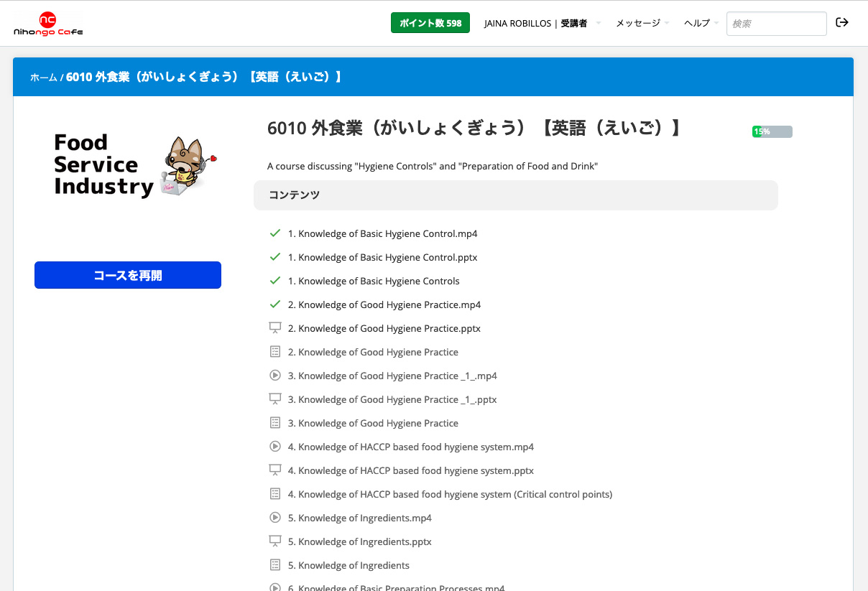Image resolution: width=868 pixels, height=591 pixels.
Task: Open 1. Knowledge of Basic Hygiene Controls quiz
Action: click(374, 281)
